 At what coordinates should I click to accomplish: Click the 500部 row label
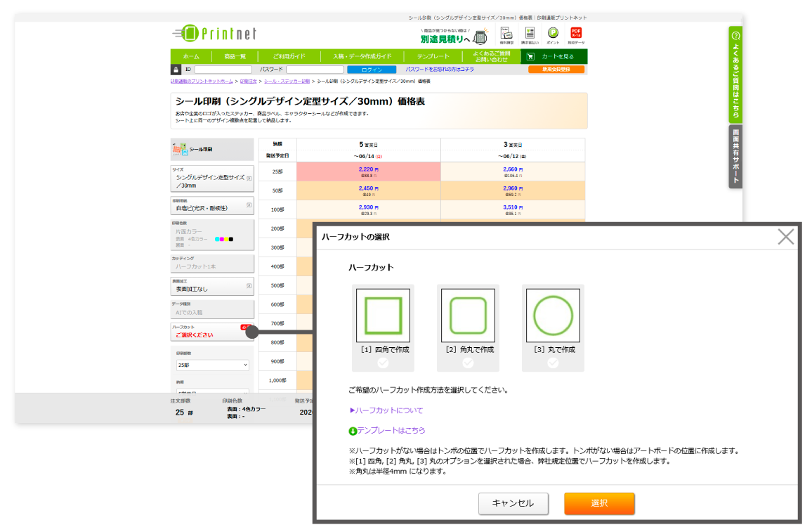(x=277, y=285)
